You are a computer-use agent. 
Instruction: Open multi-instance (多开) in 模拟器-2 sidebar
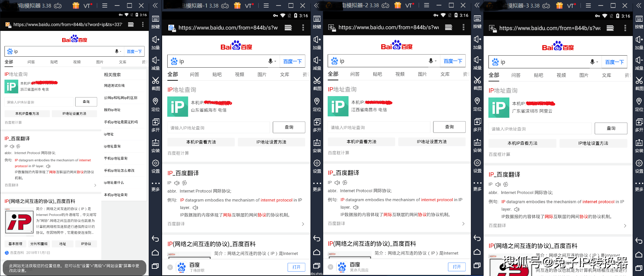click(x=477, y=125)
